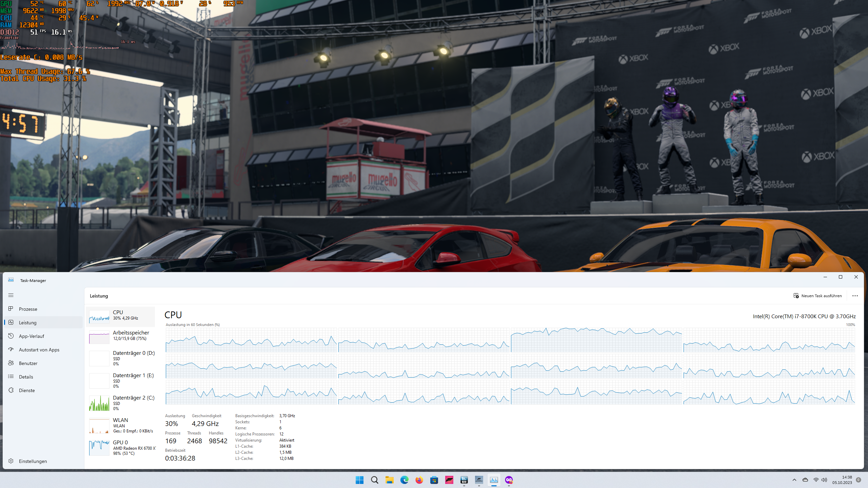
Task: Toggle the hamburger navigation menu
Action: click(11, 295)
